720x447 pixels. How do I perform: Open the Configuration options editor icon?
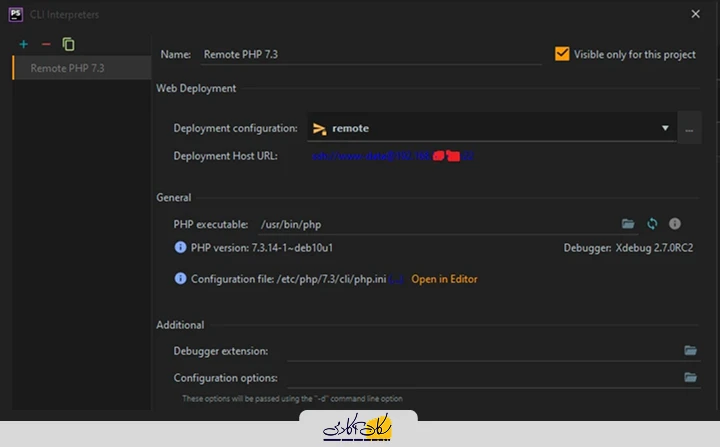(x=690, y=377)
